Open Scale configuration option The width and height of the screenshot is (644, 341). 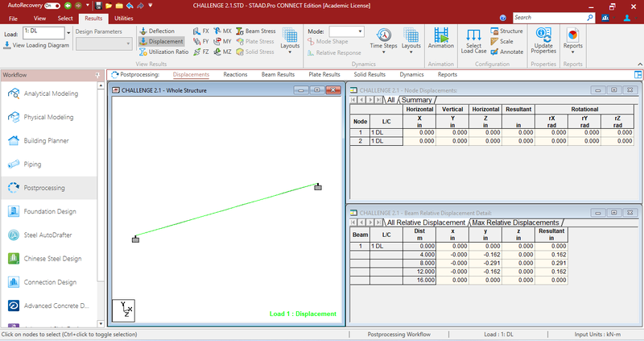click(502, 42)
